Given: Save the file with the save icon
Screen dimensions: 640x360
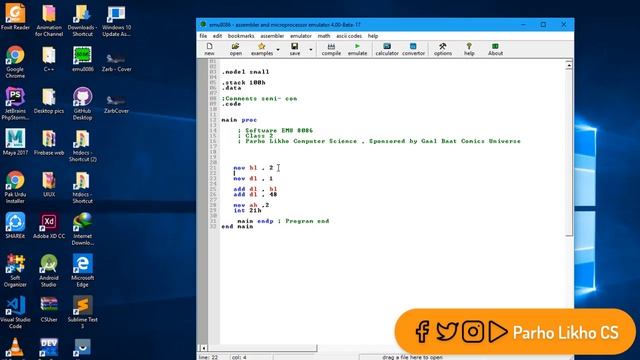Looking at the screenshot, I should point(294,49).
